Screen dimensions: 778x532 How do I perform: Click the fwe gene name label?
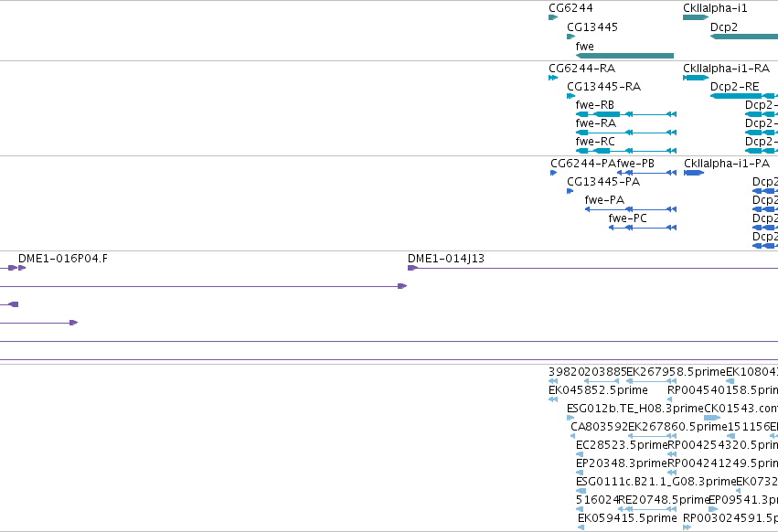[x=584, y=46]
